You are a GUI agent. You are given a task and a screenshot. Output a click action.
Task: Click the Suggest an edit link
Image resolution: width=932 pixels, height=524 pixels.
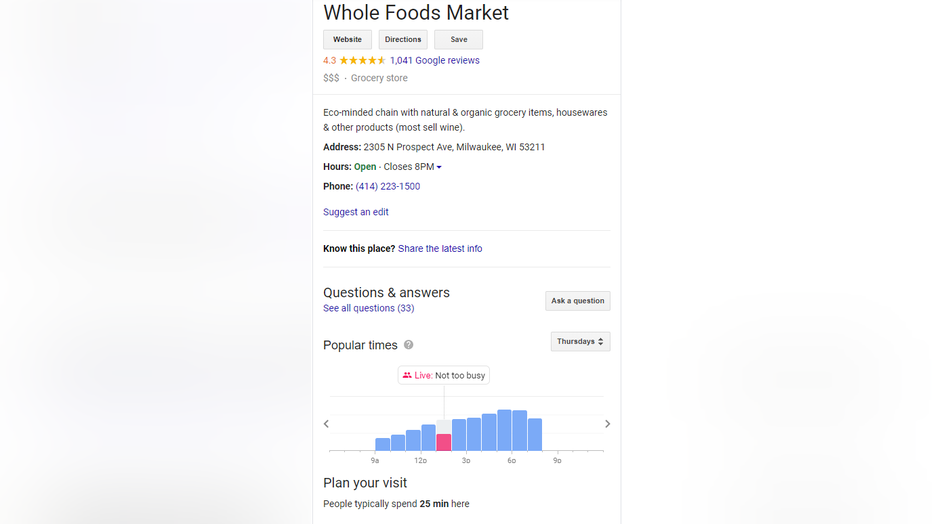355,212
